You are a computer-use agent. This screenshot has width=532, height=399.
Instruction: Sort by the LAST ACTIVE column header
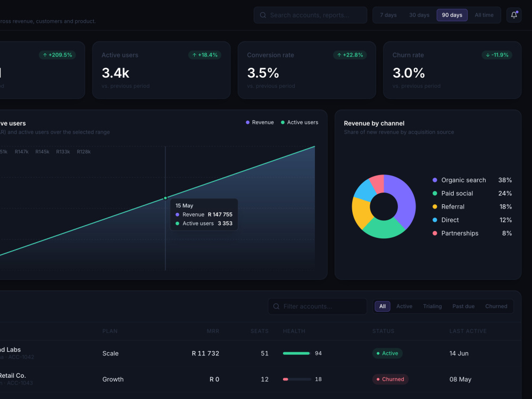[x=468, y=331]
